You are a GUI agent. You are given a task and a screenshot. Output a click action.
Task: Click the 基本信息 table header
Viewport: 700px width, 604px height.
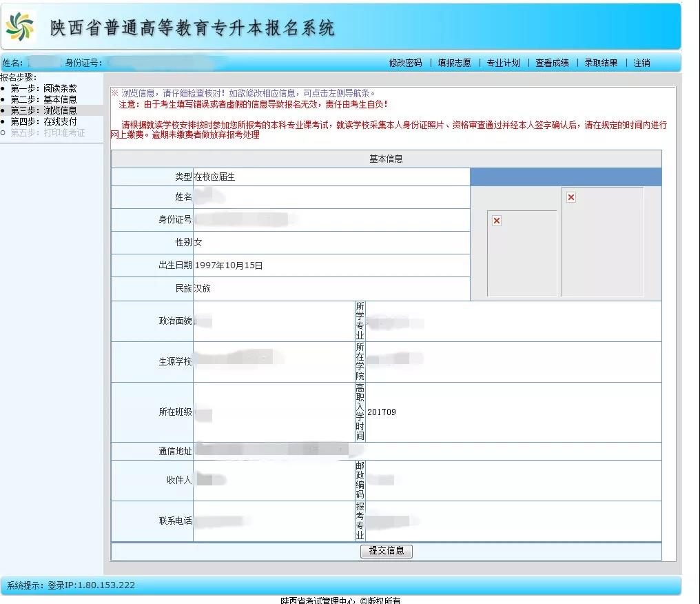(386, 159)
